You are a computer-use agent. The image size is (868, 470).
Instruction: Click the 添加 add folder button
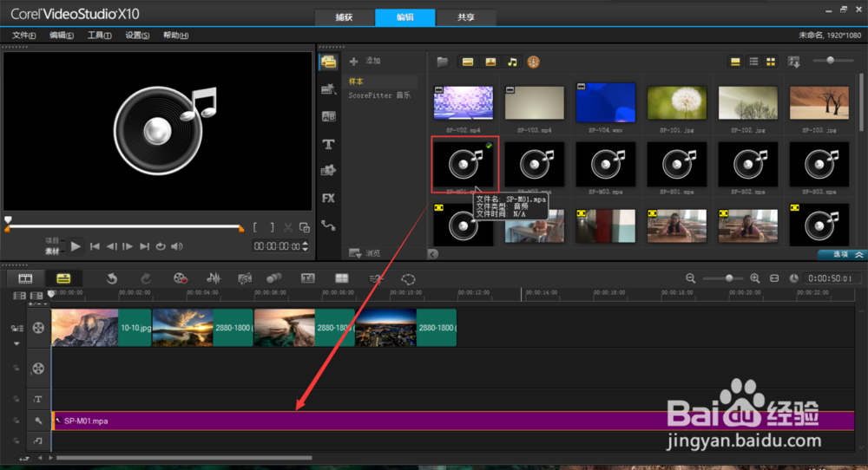coord(365,61)
